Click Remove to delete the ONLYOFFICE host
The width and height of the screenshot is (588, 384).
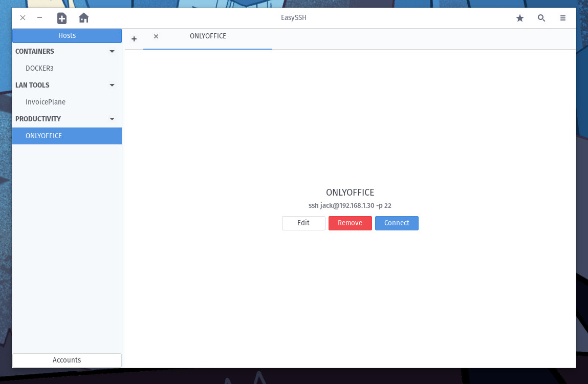coord(350,223)
